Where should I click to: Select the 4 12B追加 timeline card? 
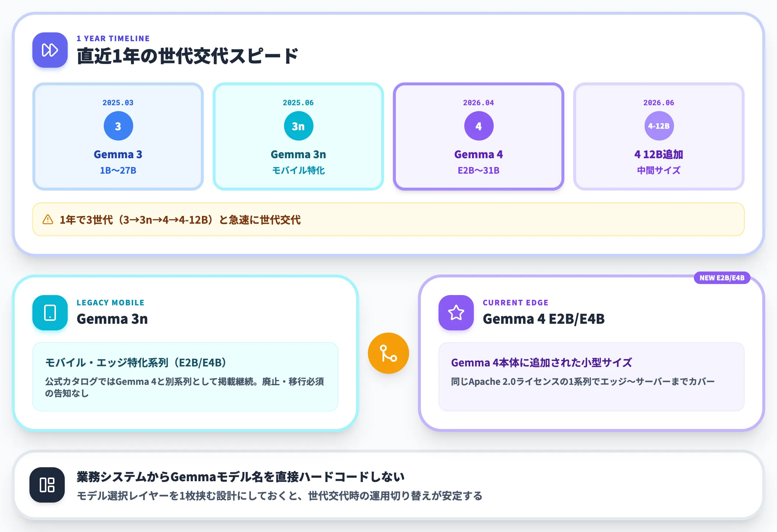point(659,136)
